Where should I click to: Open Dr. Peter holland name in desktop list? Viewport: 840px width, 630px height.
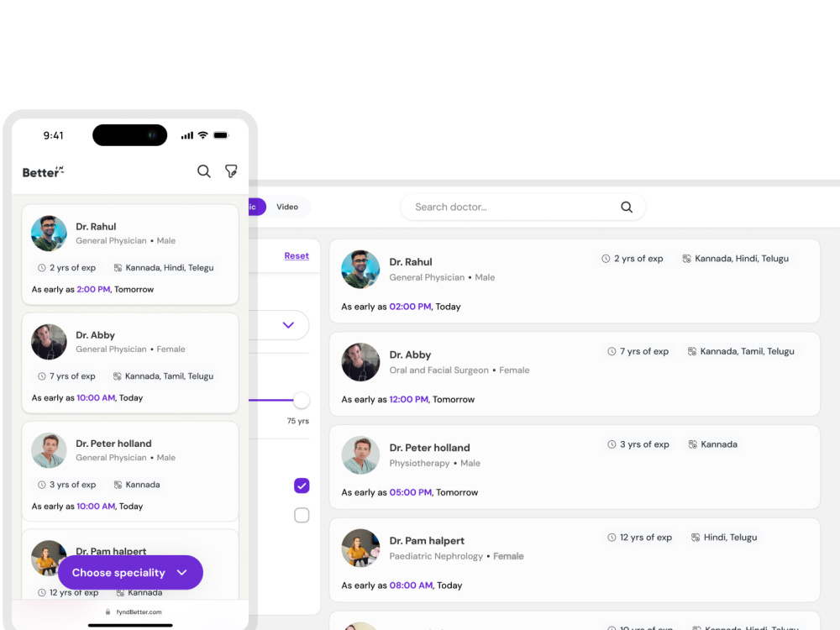tap(429, 448)
